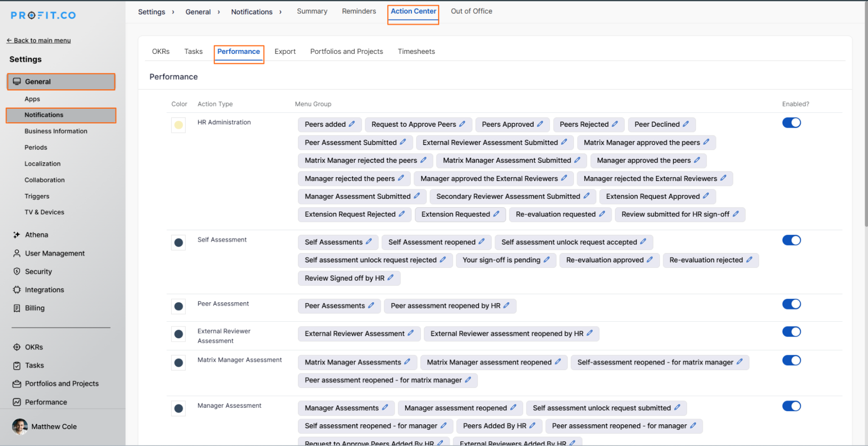This screenshot has height=446, width=868.
Task: Click the pencil icon beside Peers added
Action: pyautogui.click(x=352, y=124)
